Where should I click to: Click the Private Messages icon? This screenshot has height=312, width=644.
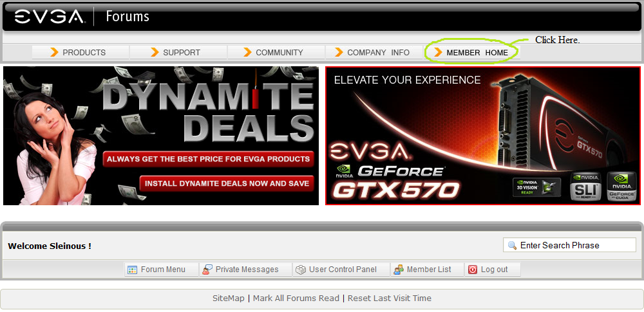(207, 270)
